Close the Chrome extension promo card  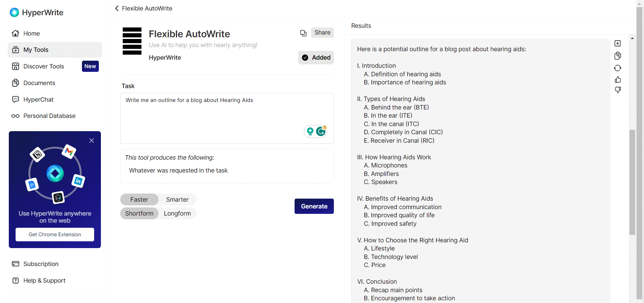tap(91, 141)
